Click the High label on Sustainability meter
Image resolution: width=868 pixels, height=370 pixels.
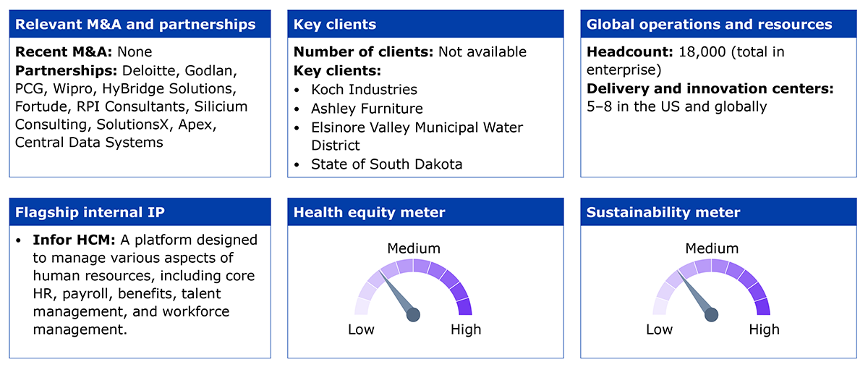765,329
